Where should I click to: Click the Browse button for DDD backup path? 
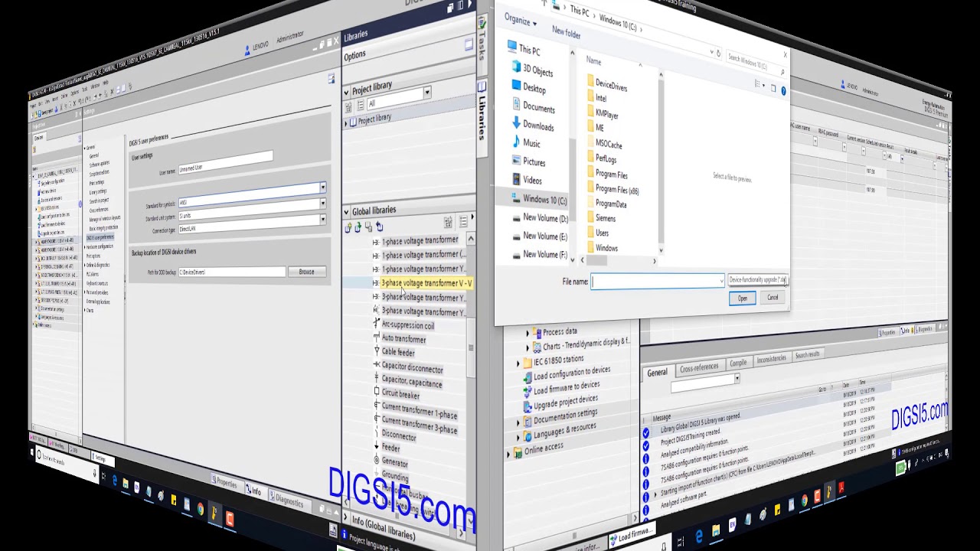(306, 272)
